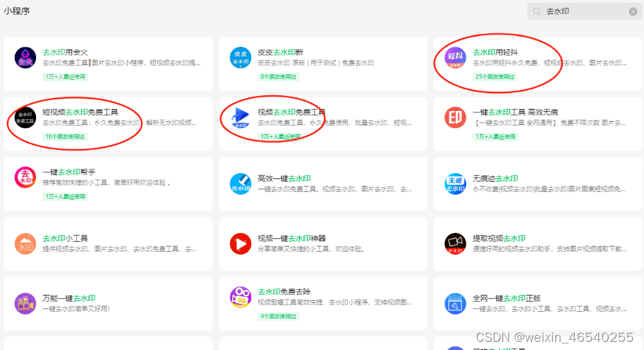The height and width of the screenshot is (350, 644).
Task: Select the 提取视频去水印 title
Action: pyautogui.click(x=500, y=239)
